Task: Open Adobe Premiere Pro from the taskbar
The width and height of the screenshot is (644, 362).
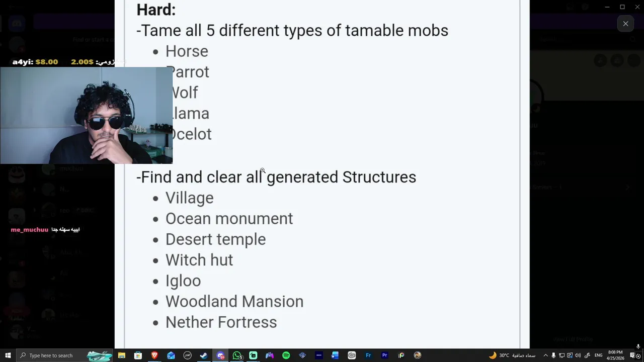Action: [x=384, y=355]
